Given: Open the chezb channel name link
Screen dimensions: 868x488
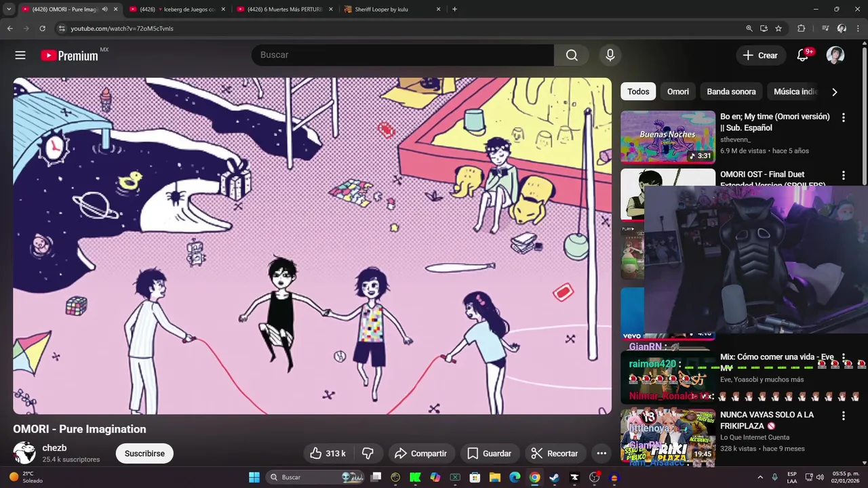Looking at the screenshot, I should [54, 448].
